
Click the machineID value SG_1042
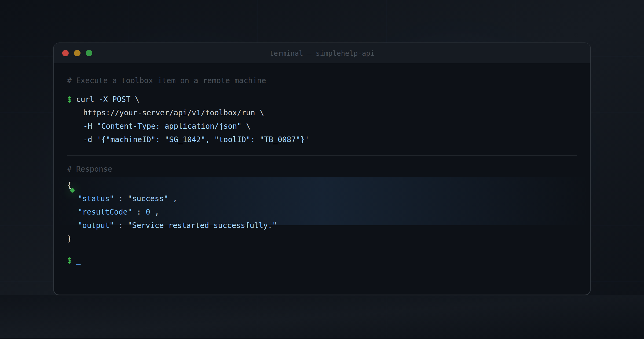pyautogui.click(x=185, y=139)
